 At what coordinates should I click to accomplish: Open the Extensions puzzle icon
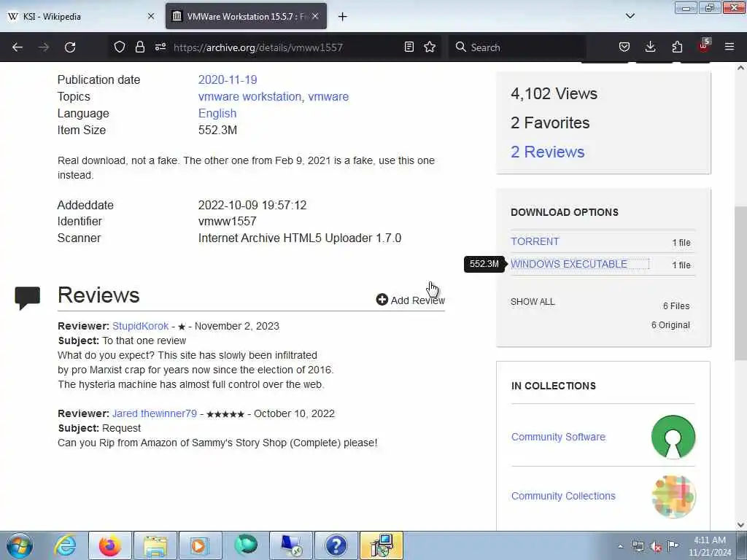click(677, 47)
